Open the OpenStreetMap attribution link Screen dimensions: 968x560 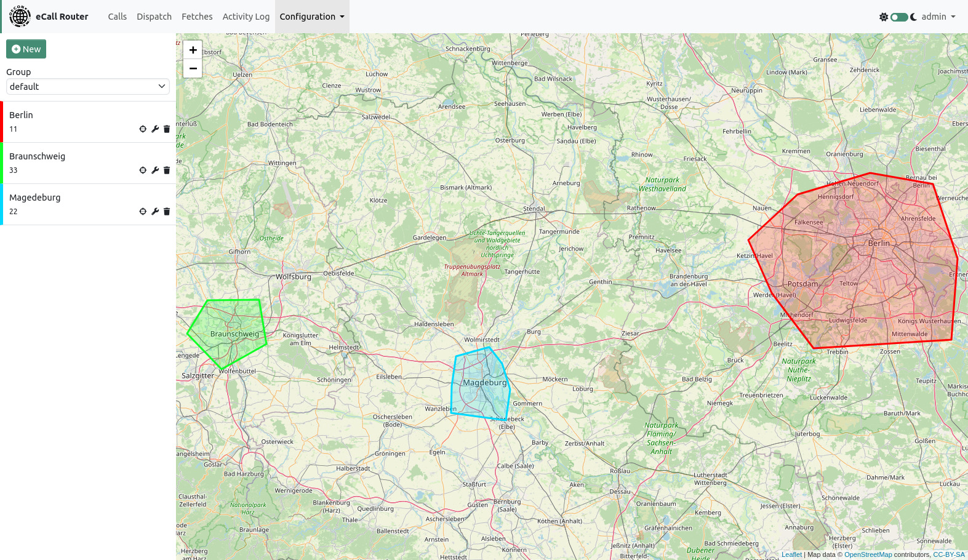point(868,554)
